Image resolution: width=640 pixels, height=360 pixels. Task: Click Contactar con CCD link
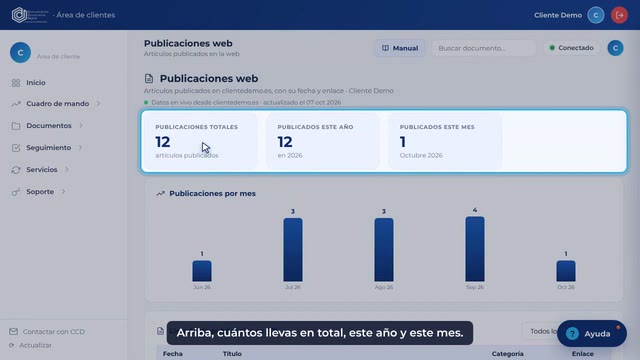pos(54,332)
